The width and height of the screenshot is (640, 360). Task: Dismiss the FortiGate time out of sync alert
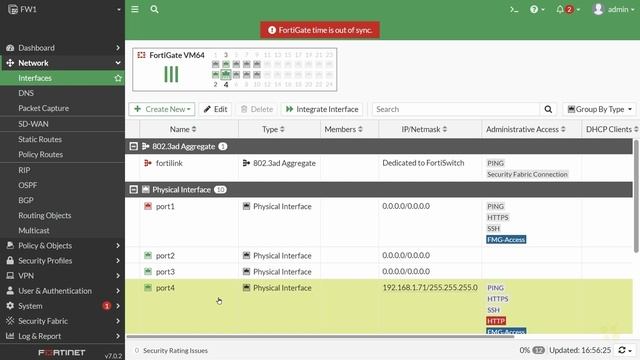(320, 30)
